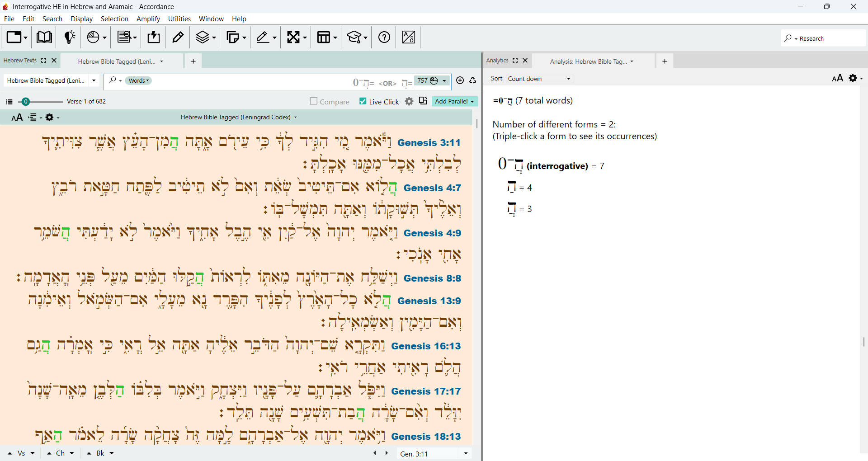Image resolution: width=868 pixels, height=461 pixels.
Task: Toggle the table of contents list icon
Action: tap(9, 102)
